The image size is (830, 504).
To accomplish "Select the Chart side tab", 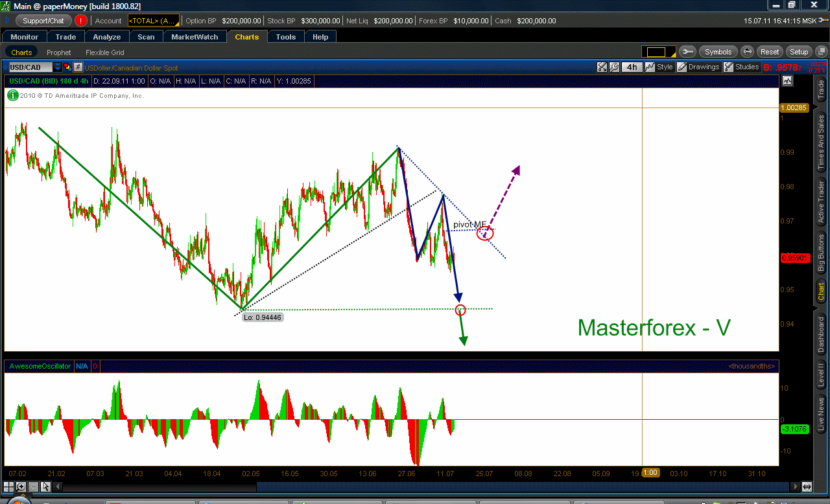I will pyautogui.click(x=821, y=291).
